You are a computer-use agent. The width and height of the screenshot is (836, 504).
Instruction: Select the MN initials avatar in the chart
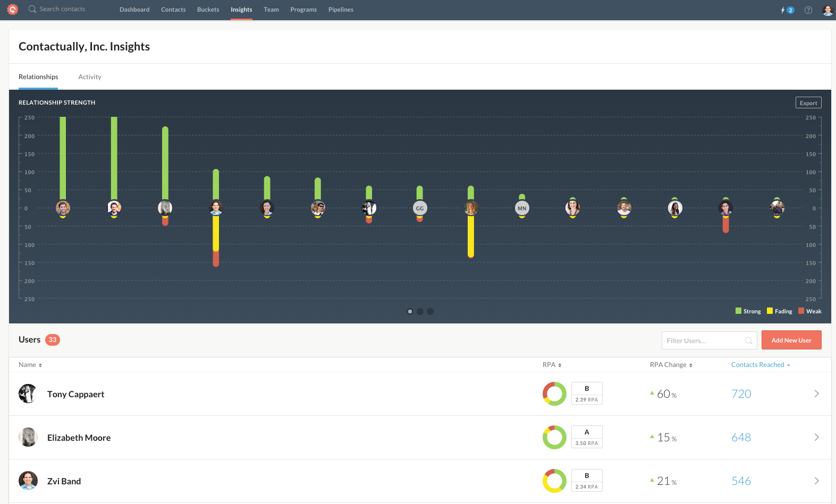522,208
